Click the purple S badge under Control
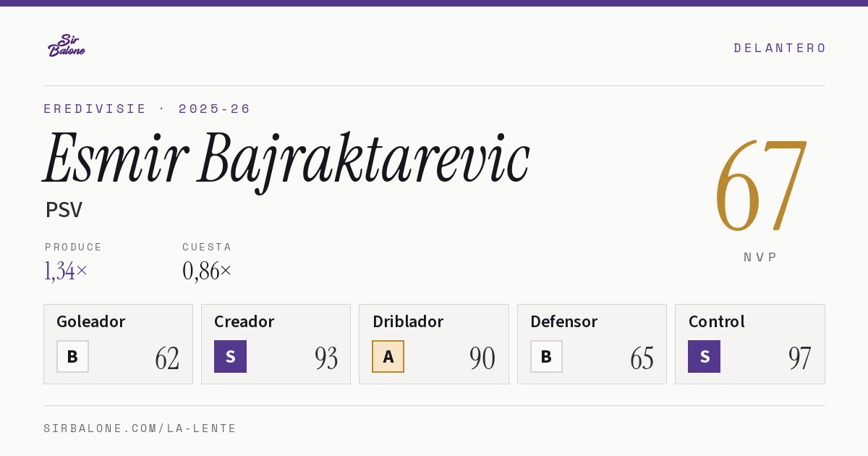 click(x=704, y=356)
